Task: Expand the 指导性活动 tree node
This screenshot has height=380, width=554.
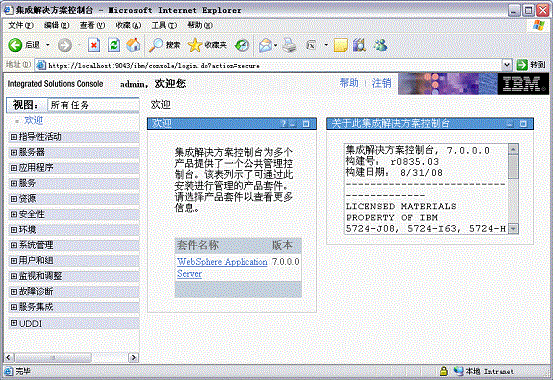Action: pyautogui.click(x=14, y=137)
